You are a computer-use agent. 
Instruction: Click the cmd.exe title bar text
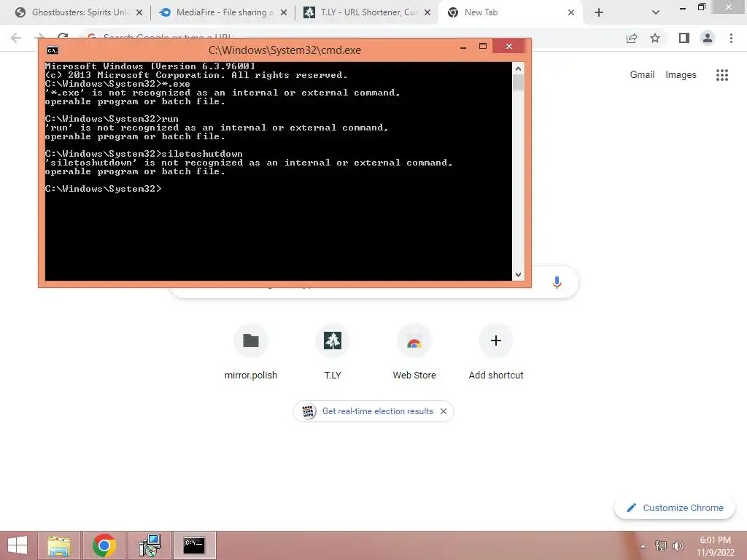[285, 50]
